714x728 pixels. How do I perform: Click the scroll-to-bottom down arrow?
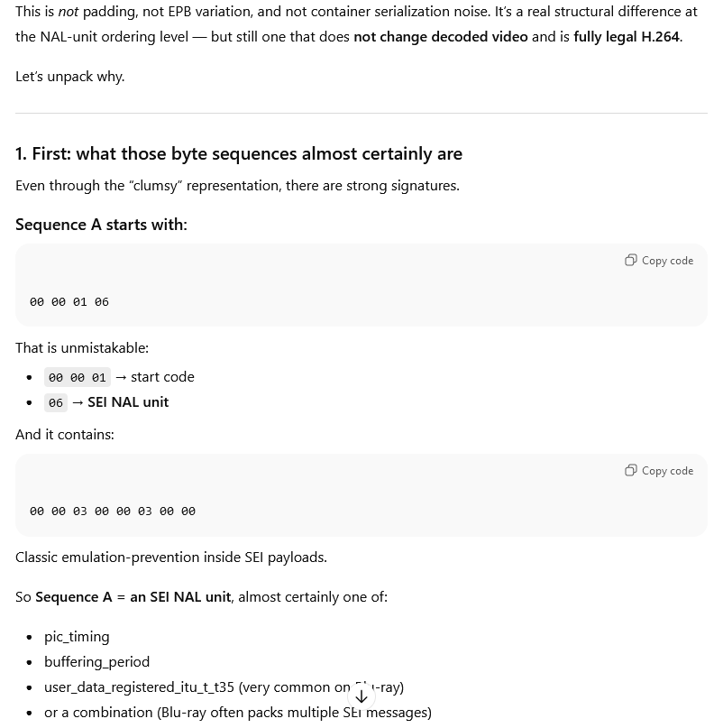362,696
